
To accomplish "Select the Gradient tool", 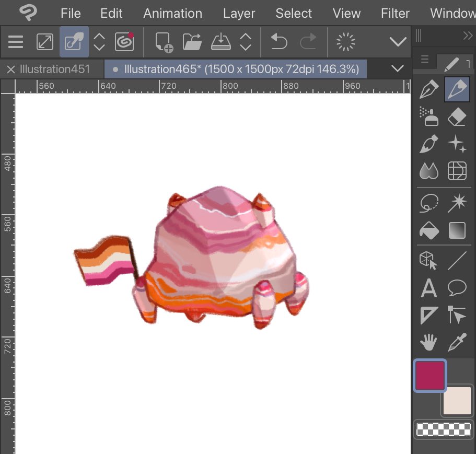I will (x=457, y=230).
